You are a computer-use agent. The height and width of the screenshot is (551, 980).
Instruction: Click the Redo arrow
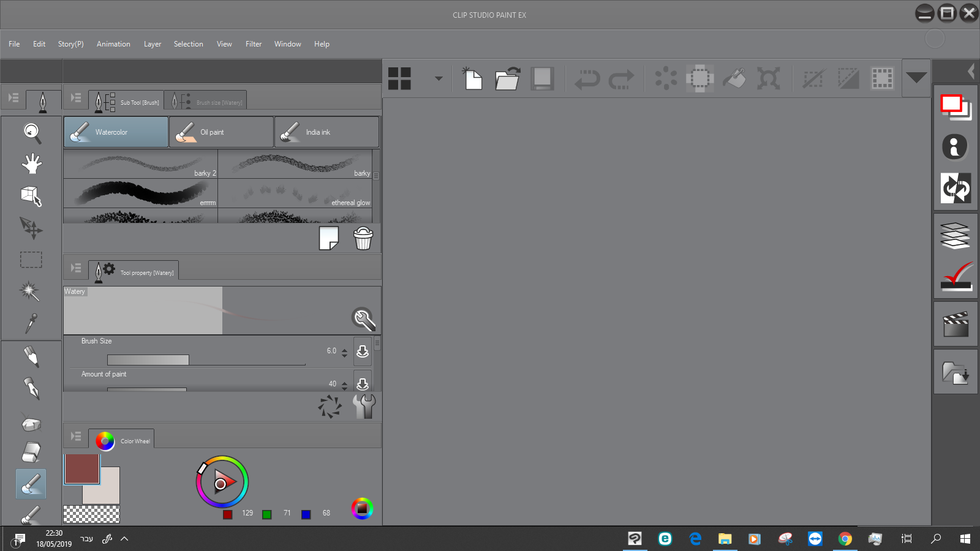pos(621,79)
